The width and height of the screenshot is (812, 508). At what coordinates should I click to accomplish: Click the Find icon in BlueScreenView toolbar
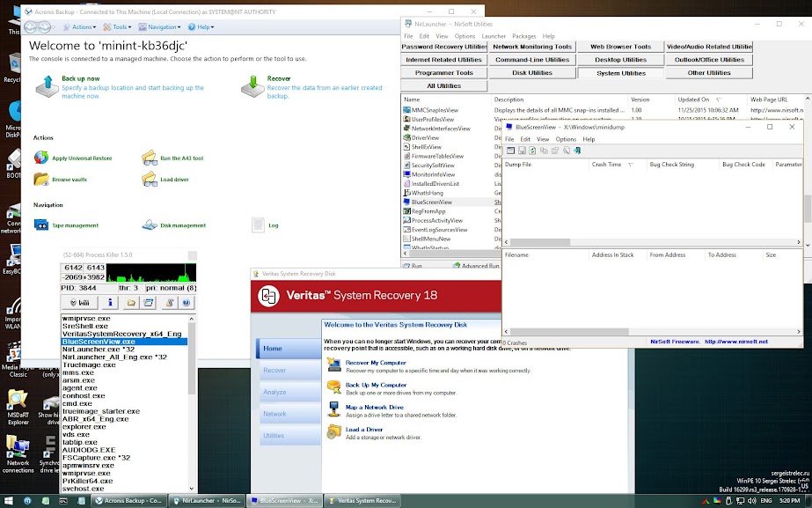(x=566, y=151)
